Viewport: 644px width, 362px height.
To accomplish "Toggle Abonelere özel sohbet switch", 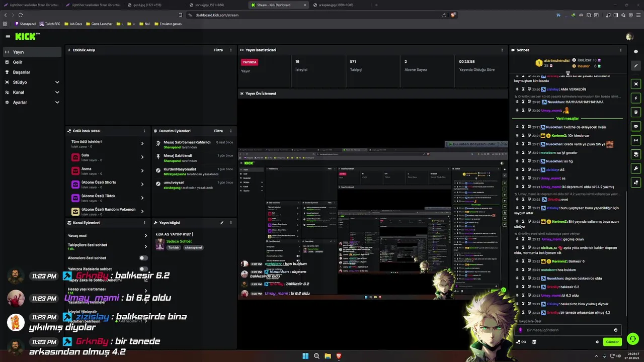I will [143, 258].
